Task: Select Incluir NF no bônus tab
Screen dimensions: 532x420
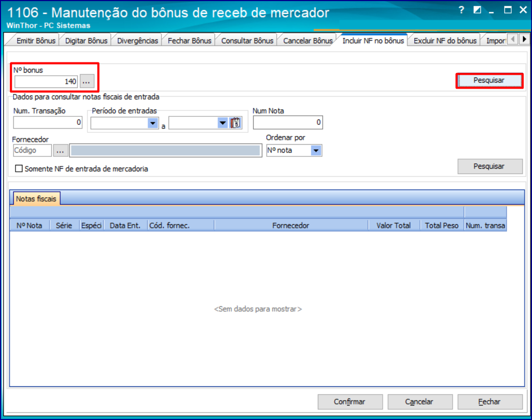Action: (x=373, y=41)
